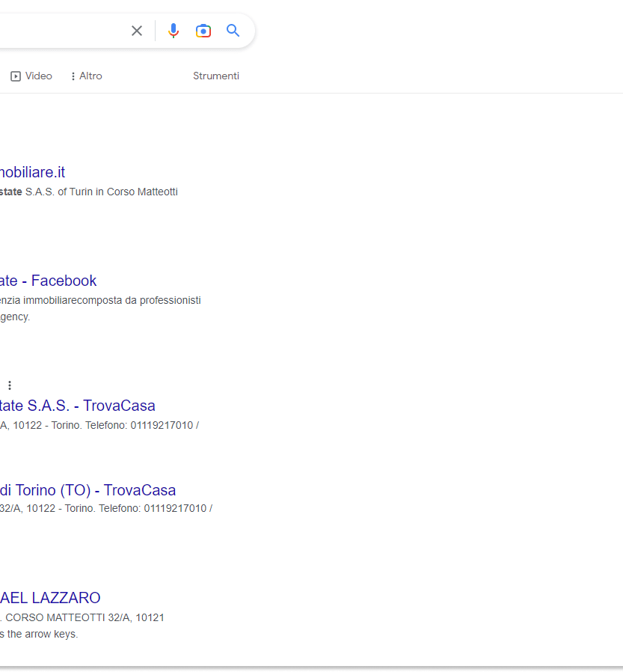
Task: Click the play icon beside Video
Action: [x=16, y=76]
